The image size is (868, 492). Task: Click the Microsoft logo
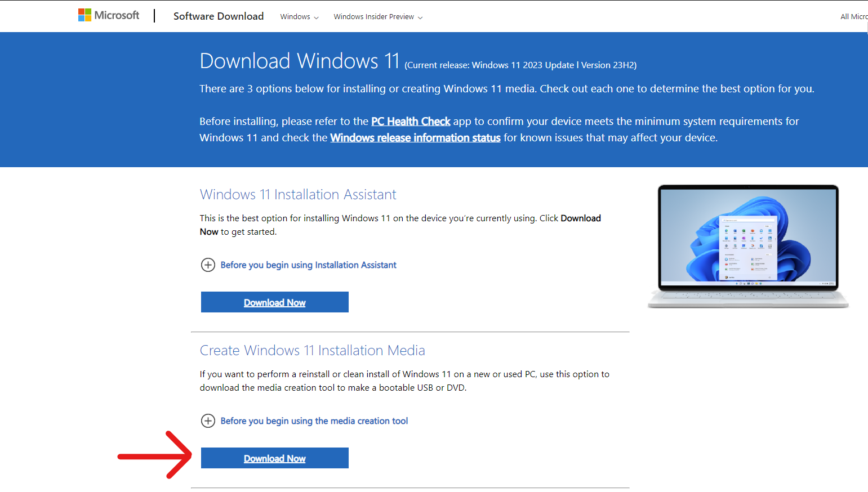pyautogui.click(x=109, y=15)
